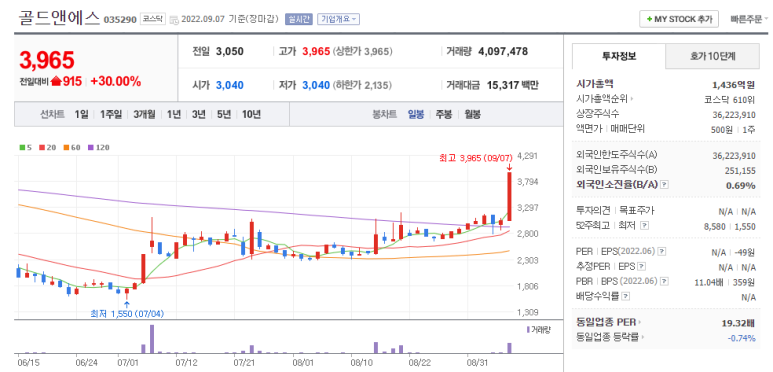The width and height of the screenshot is (773, 372).
Task: Click the 최고 3,965 (09/07) chart marker
Action: pyautogui.click(x=476, y=158)
